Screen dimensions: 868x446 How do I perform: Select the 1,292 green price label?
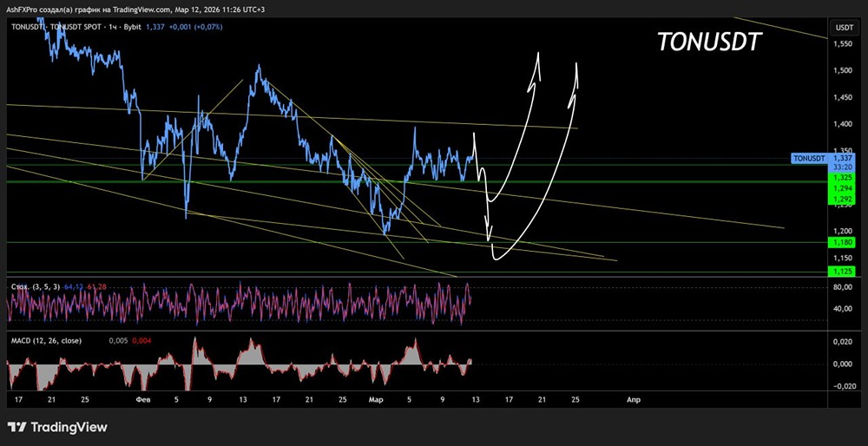tap(844, 199)
